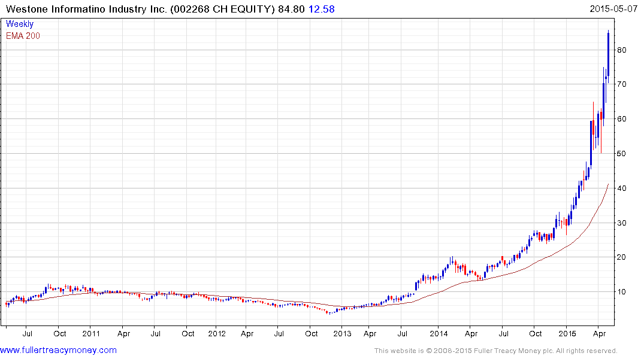This screenshot has width=644, height=359.
Task: Click the 10 price axis label
Action: coord(621,292)
